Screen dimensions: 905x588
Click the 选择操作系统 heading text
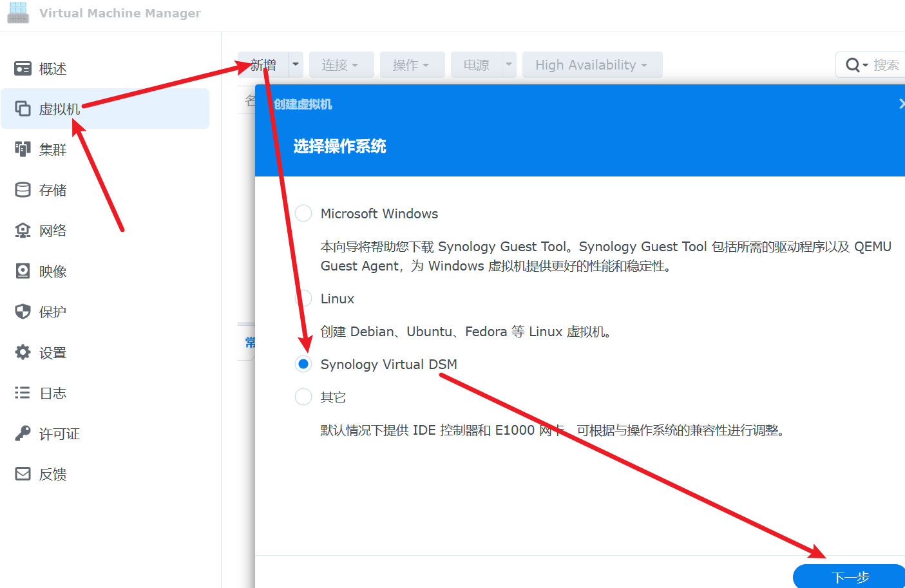(x=339, y=146)
